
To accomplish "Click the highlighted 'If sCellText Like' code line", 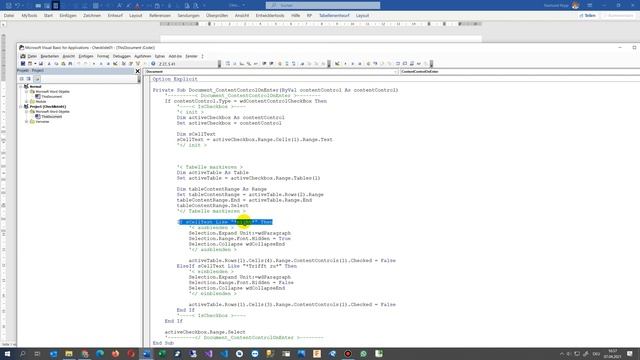I will coord(225,222).
